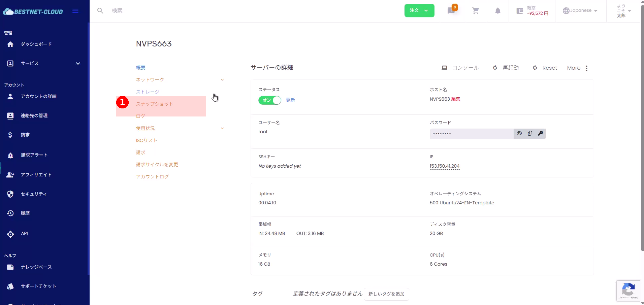This screenshot has height=305, width=644.
Task: Open the server Console
Action: pos(460,68)
